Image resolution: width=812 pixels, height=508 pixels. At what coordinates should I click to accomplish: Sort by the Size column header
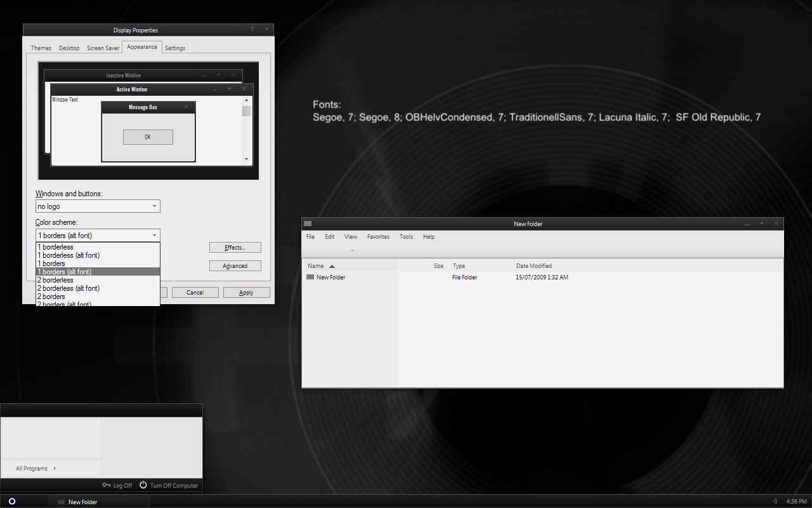click(x=422, y=266)
